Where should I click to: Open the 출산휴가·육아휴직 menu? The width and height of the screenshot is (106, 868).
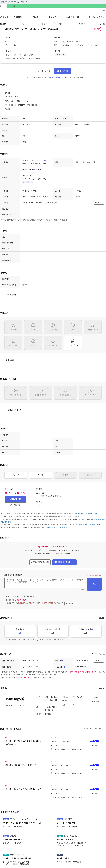click(97, 17)
